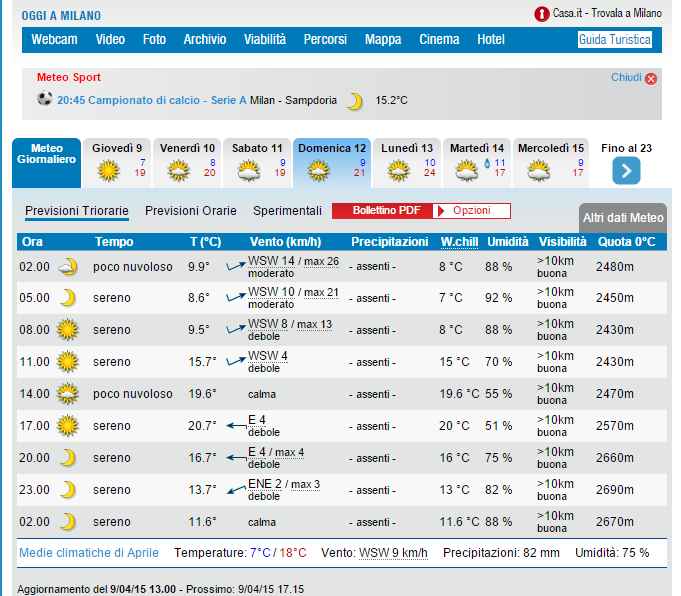
Task: Open Altri dati Meteo panel
Action: coord(623,218)
